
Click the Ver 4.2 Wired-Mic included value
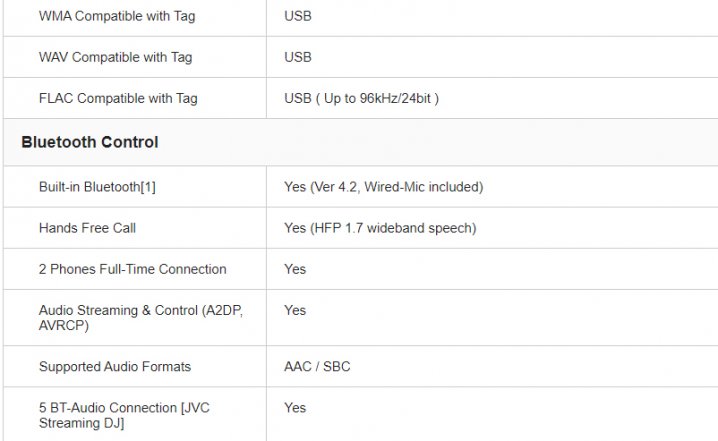(x=383, y=187)
